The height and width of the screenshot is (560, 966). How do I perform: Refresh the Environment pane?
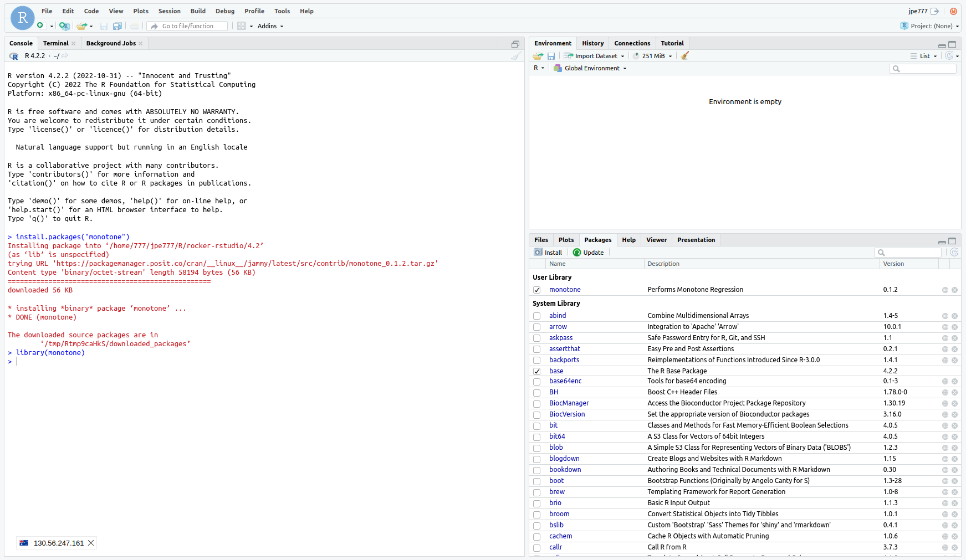(x=949, y=56)
